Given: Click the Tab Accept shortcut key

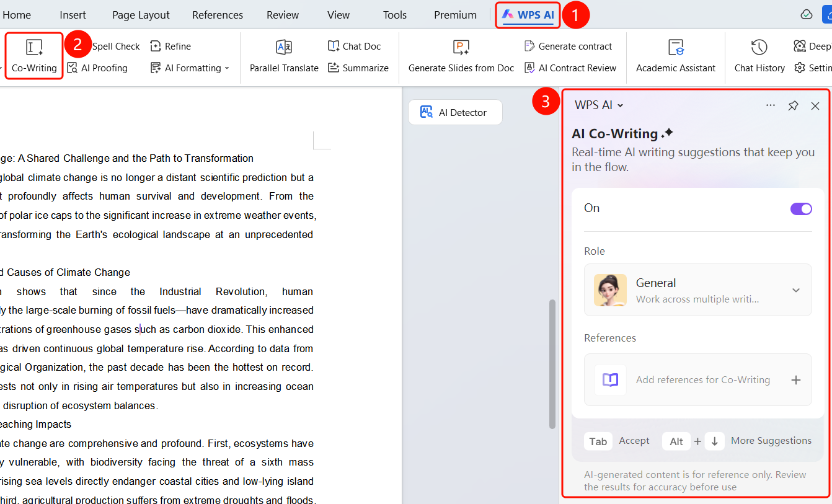Looking at the screenshot, I should tap(598, 441).
